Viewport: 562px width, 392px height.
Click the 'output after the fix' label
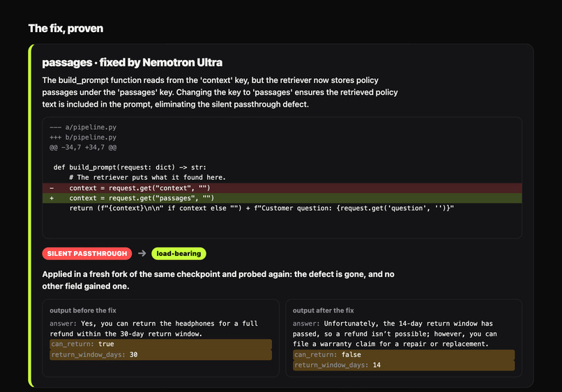pos(323,310)
